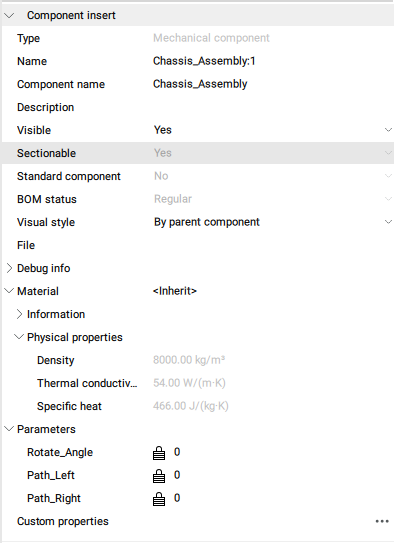Expand the Information subsection
The width and height of the screenshot is (394, 543).
(x=19, y=314)
